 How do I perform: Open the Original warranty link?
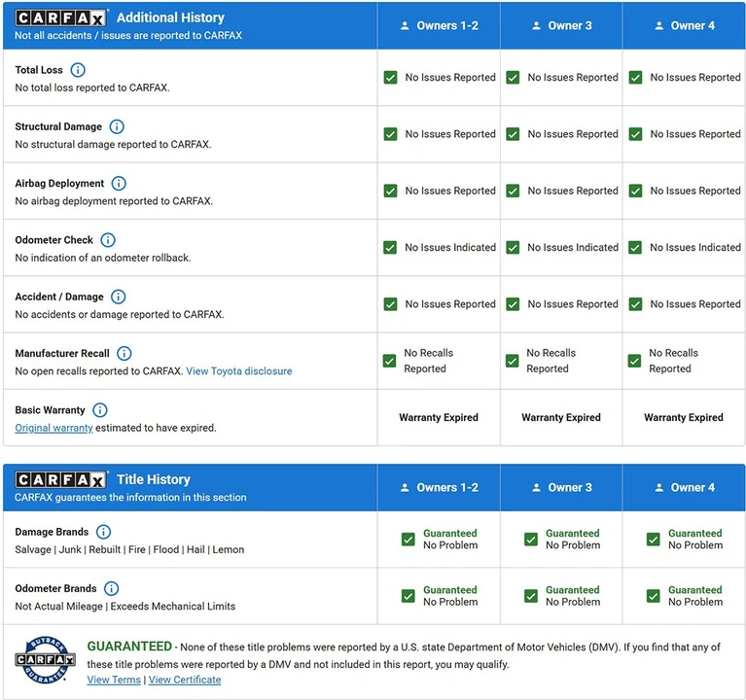coord(53,428)
